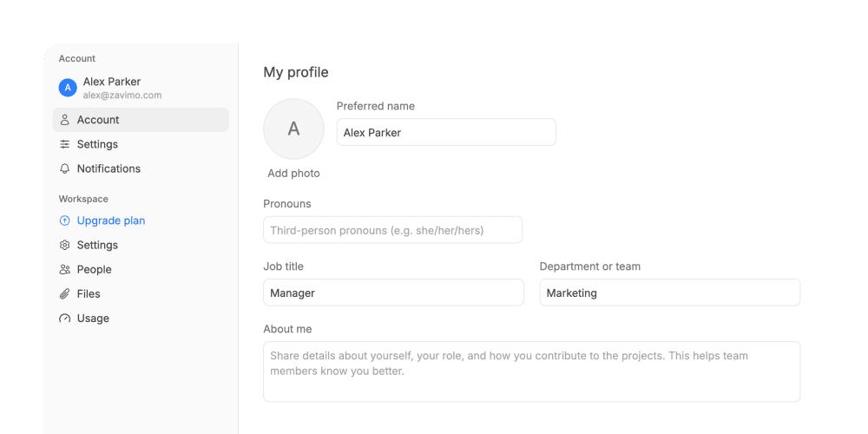Click the Account person icon in sidebar
This screenshot has height=434, width=868.
65,120
